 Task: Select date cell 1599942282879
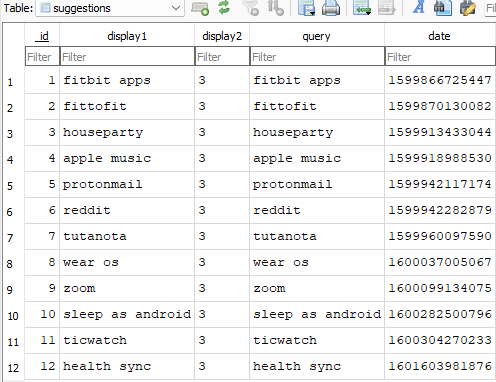pyautogui.click(x=440, y=210)
